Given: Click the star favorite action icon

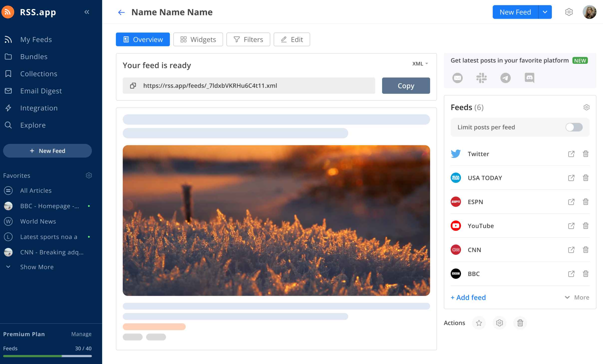Looking at the screenshot, I should [x=479, y=323].
